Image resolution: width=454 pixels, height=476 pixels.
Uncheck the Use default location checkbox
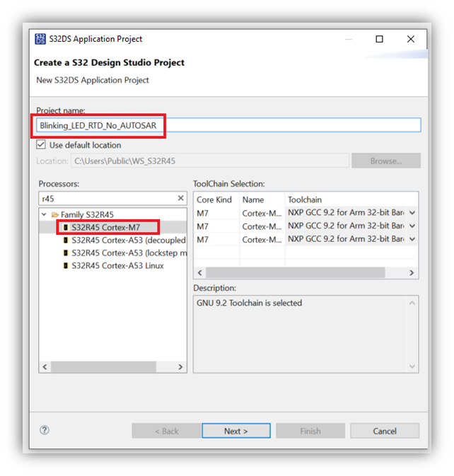point(41,145)
